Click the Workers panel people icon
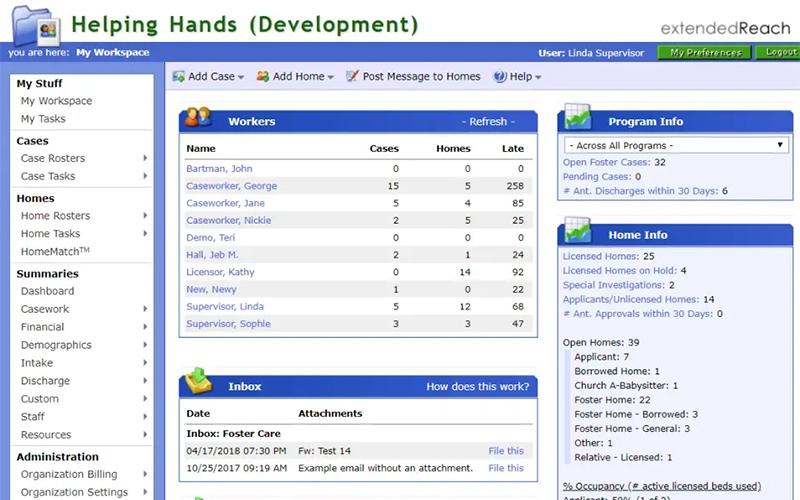 [197, 117]
